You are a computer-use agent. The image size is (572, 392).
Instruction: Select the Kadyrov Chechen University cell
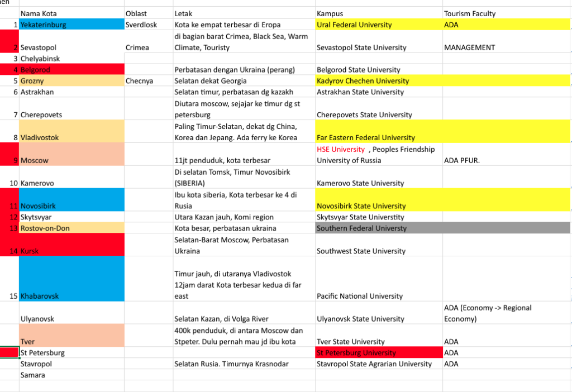(378, 81)
